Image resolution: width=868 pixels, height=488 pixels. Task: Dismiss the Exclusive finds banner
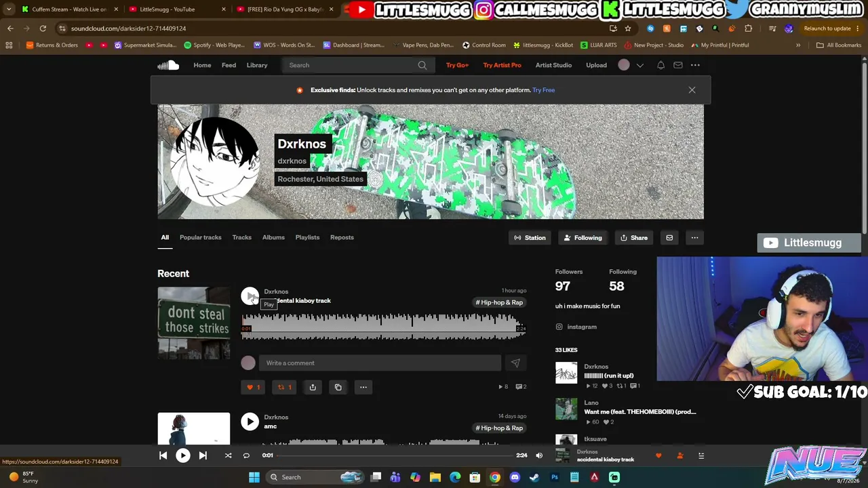pyautogui.click(x=692, y=90)
